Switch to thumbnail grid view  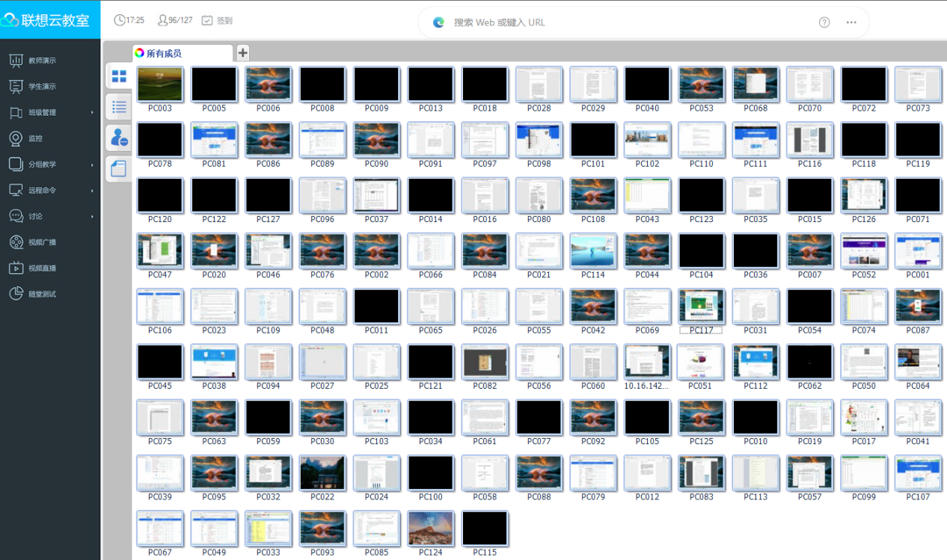tap(119, 76)
